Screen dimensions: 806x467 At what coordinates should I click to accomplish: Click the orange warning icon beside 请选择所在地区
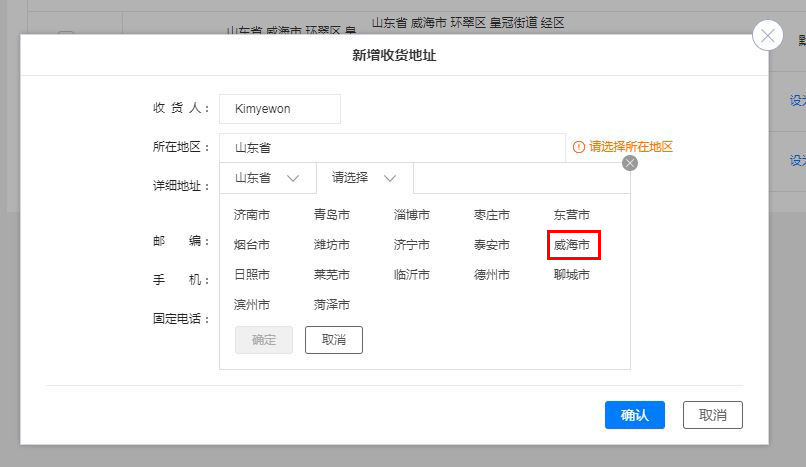(x=579, y=147)
